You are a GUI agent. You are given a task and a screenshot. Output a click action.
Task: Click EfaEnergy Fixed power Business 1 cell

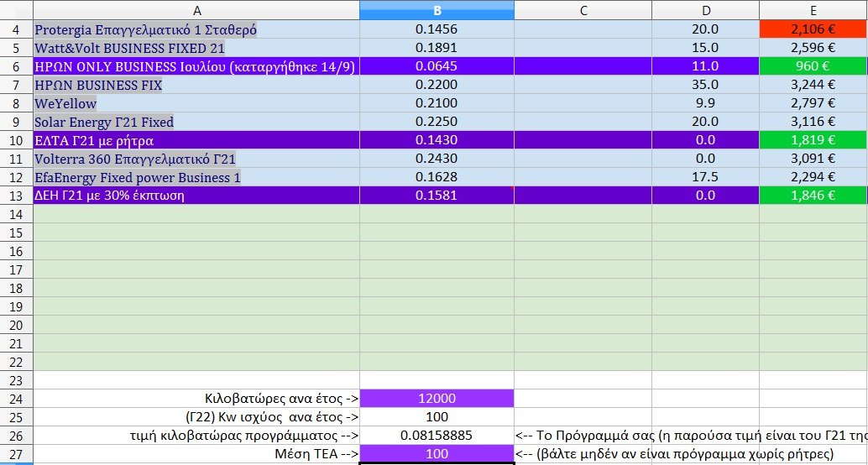coord(196,177)
